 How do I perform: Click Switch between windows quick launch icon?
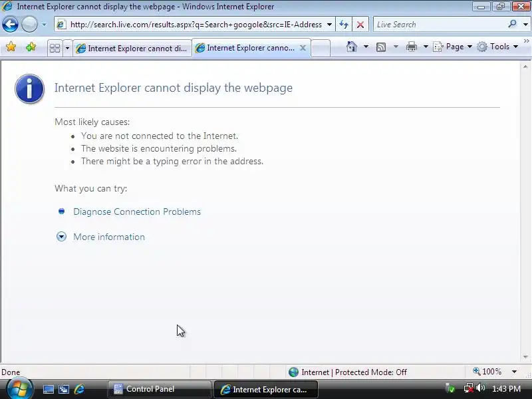click(64, 390)
